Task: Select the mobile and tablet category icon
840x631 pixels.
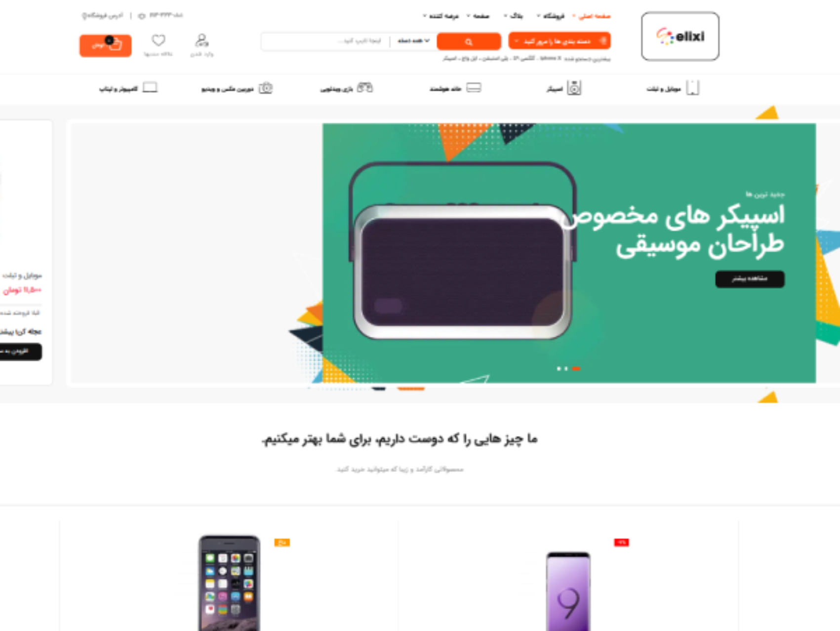Action: 692,88
